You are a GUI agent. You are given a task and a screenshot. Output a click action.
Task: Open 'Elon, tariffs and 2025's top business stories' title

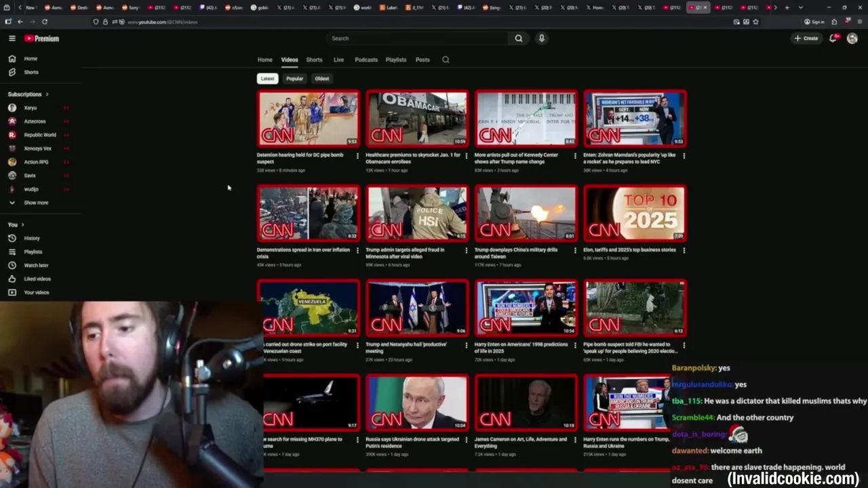629,250
